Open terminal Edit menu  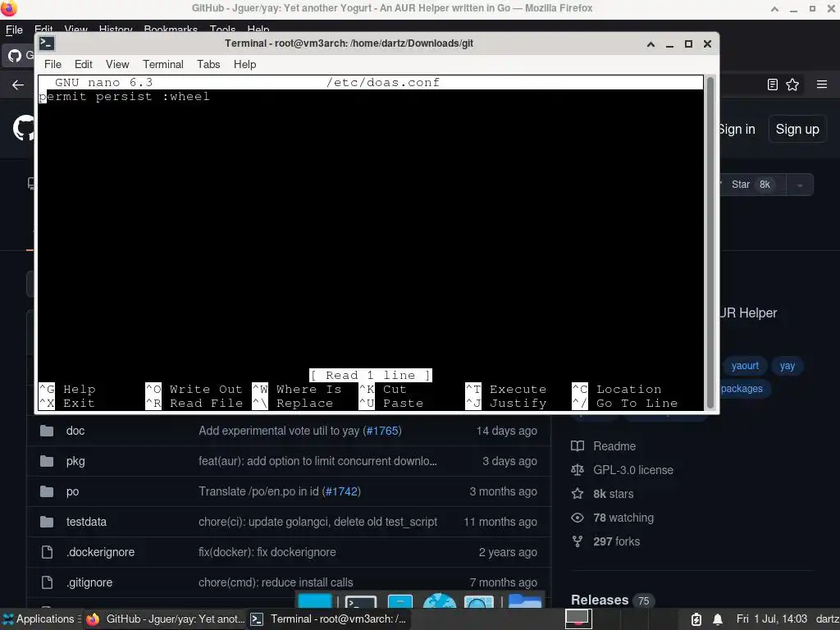coord(83,64)
